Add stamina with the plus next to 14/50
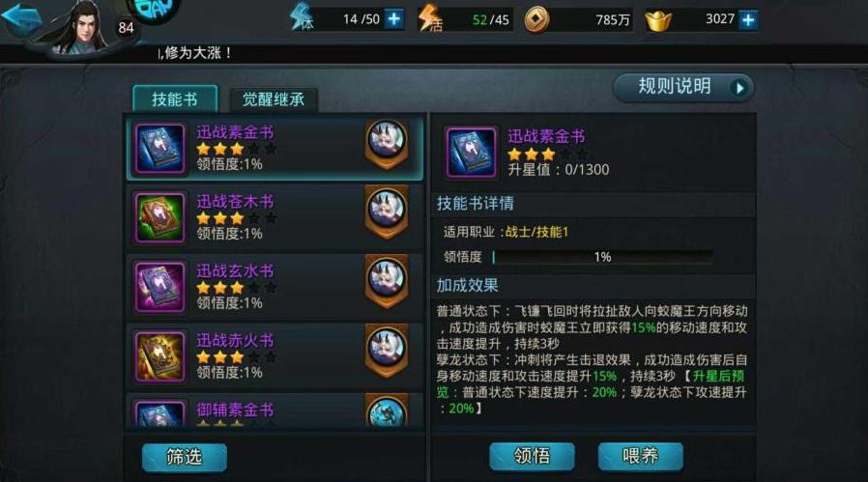This screenshot has height=482, width=868. [394, 19]
